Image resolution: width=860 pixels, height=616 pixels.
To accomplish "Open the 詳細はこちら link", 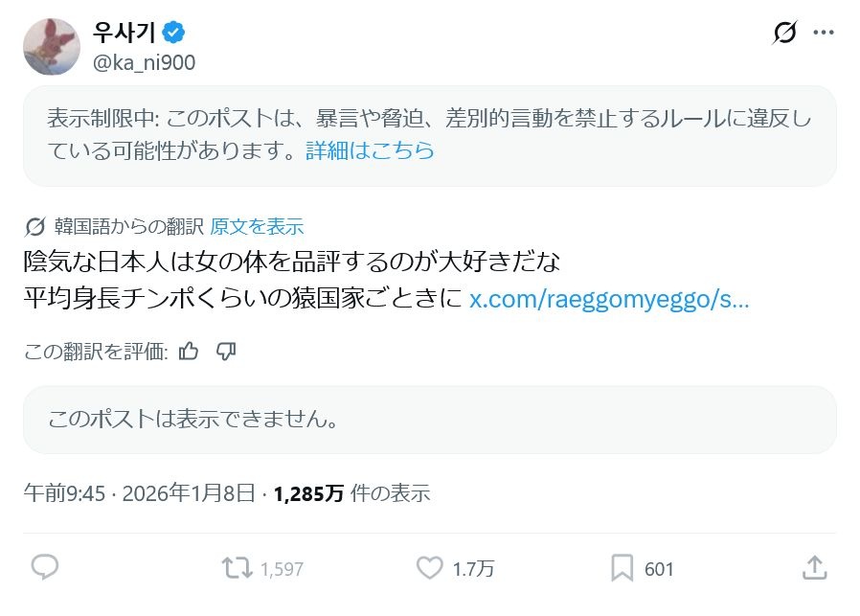I will (370, 150).
